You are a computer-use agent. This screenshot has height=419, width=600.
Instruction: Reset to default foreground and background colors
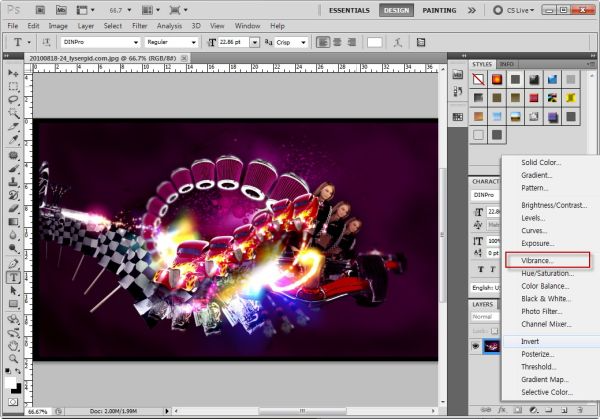[x=8, y=371]
